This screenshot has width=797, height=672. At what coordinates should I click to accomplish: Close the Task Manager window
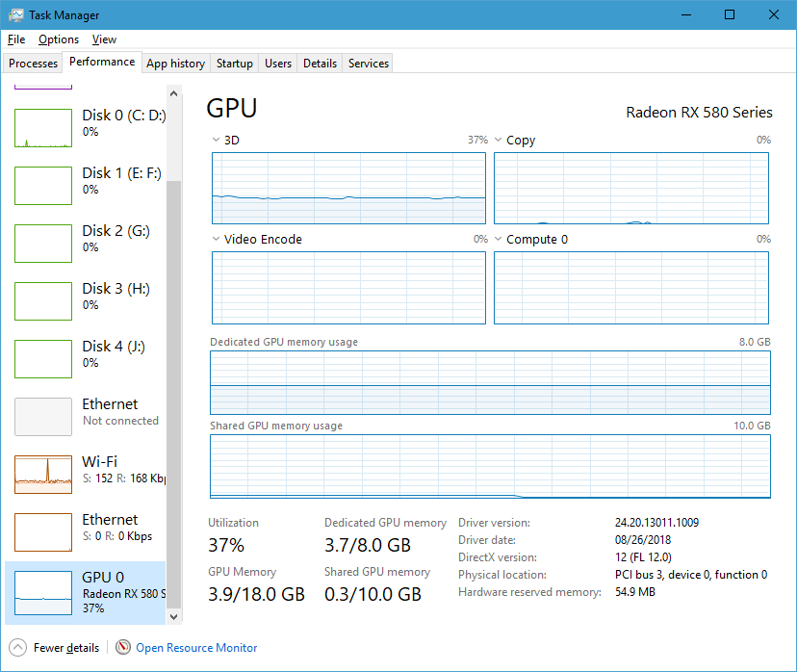click(x=774, y=14)
